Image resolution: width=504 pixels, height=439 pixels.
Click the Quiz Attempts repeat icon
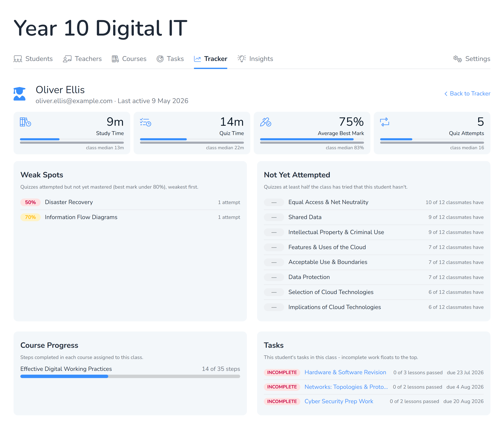tap(385, 122)
